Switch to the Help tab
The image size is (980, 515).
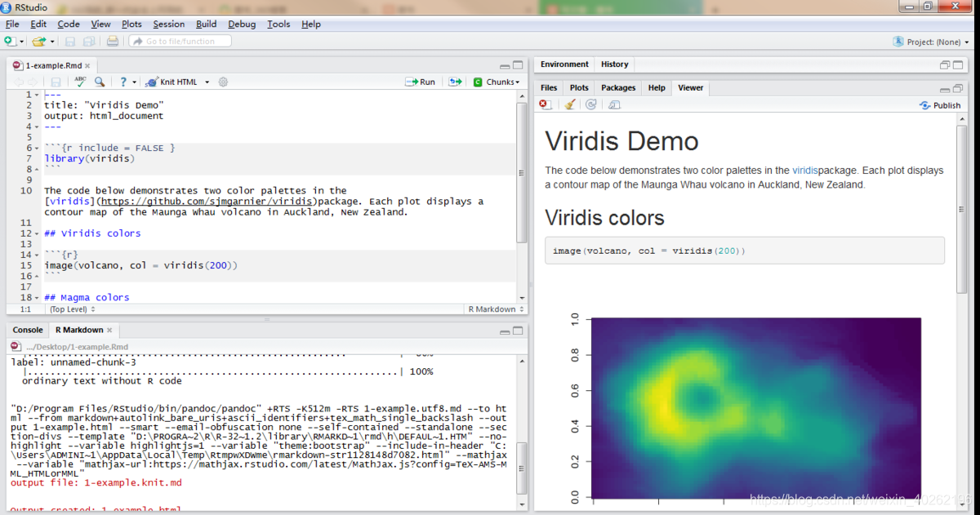tap(657, 87)
